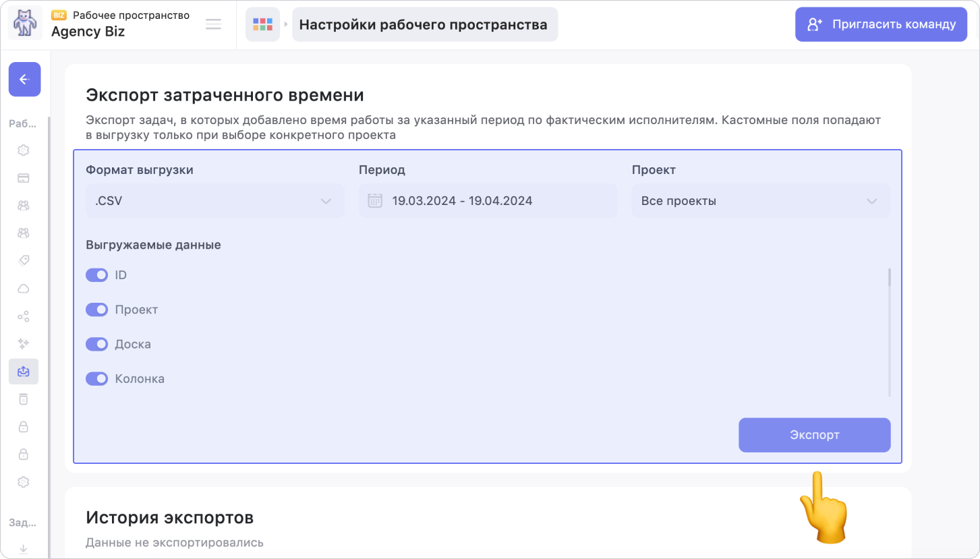Screen dimensions: 980x559
Task: Click the colorful grid apps icon
Action: [262, 25]
